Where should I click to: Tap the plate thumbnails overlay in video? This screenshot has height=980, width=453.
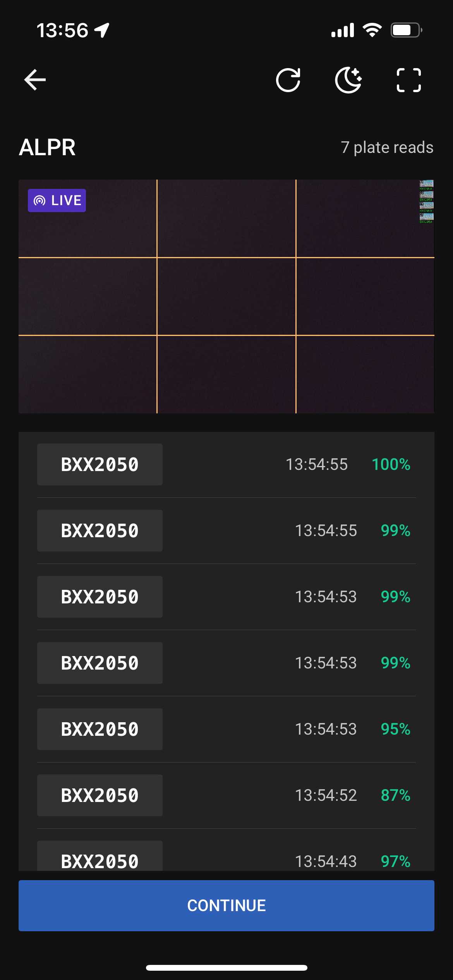[426, 202]
